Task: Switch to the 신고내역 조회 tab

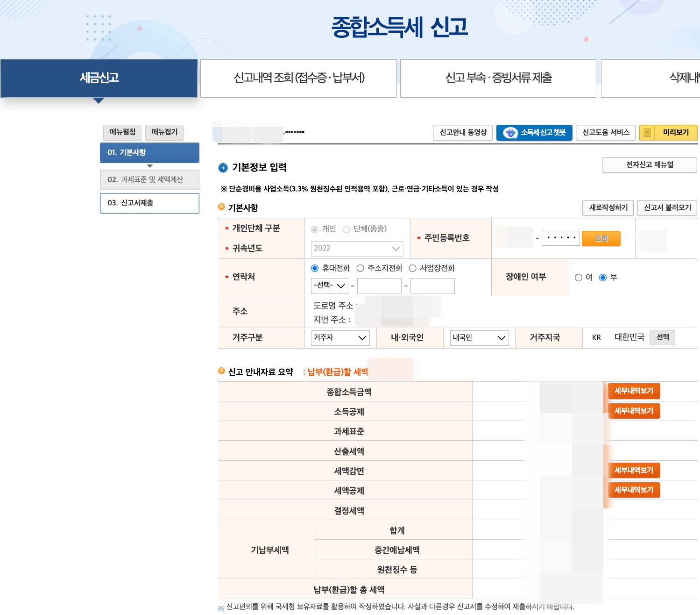Action: (298, 78)
